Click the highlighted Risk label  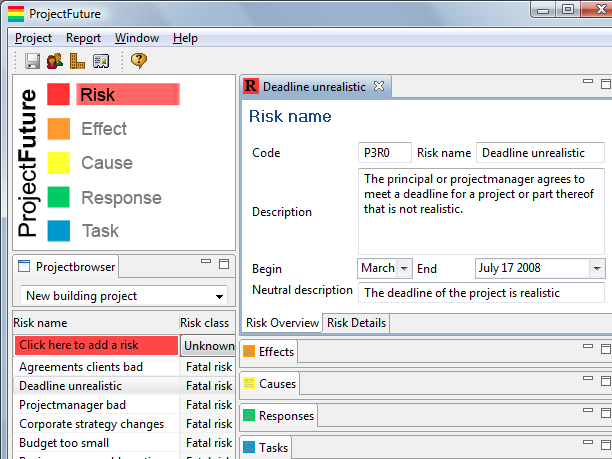click(x=128, y=94)
